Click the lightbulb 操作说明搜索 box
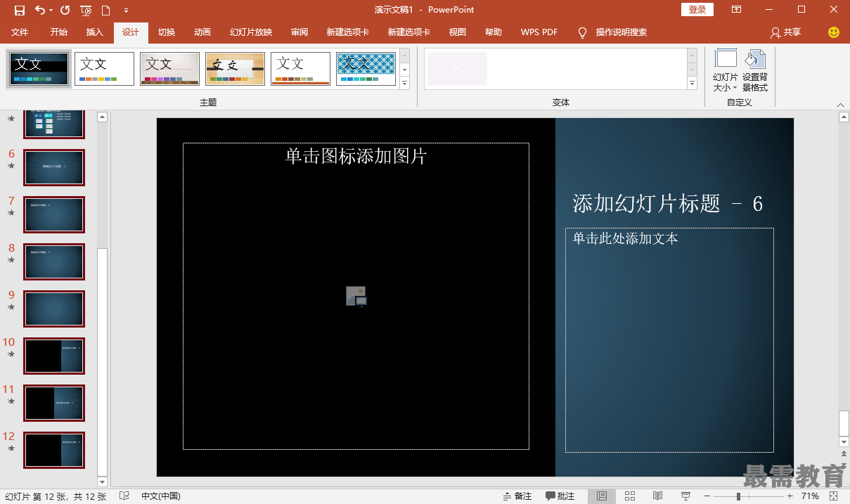This screenshot has width=850, height=504. coord(612,32)
